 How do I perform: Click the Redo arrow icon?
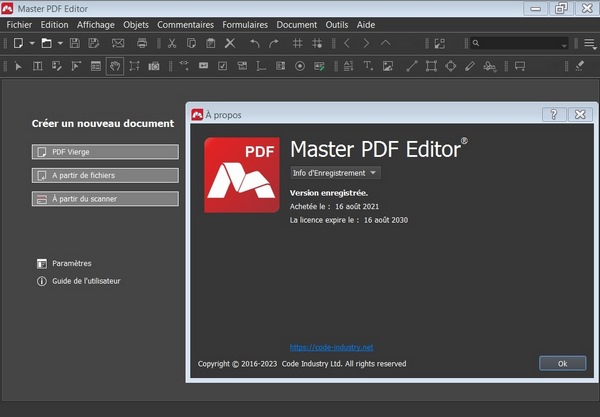[x=274, y=43]
